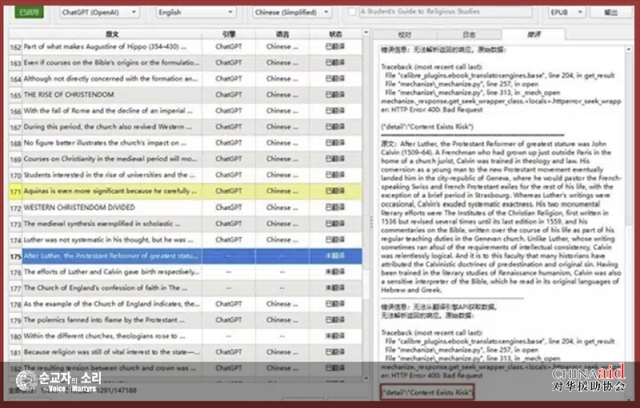The width and height of the screenshot is (640, 408).
Task: Select row 162 'Part of what makes Augustine of Hippo'
Action: [185, 47]
